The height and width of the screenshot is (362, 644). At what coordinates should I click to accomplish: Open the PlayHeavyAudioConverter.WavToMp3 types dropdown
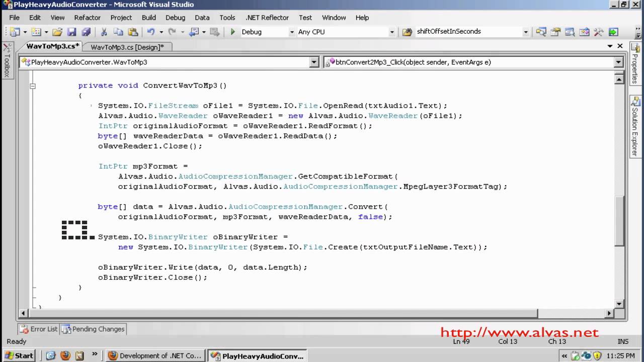pyautogui.click(x=314, y=62)
